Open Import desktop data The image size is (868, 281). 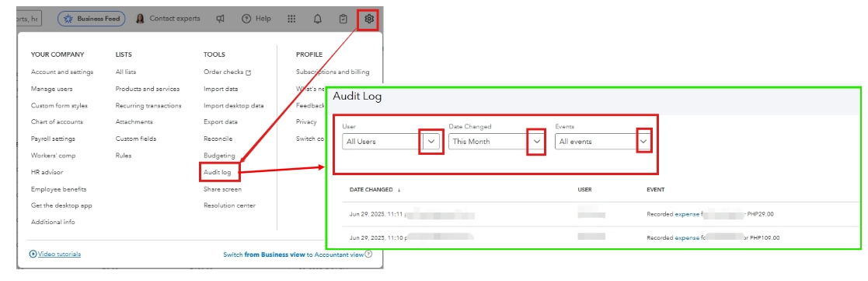click(x=234, y=105)
